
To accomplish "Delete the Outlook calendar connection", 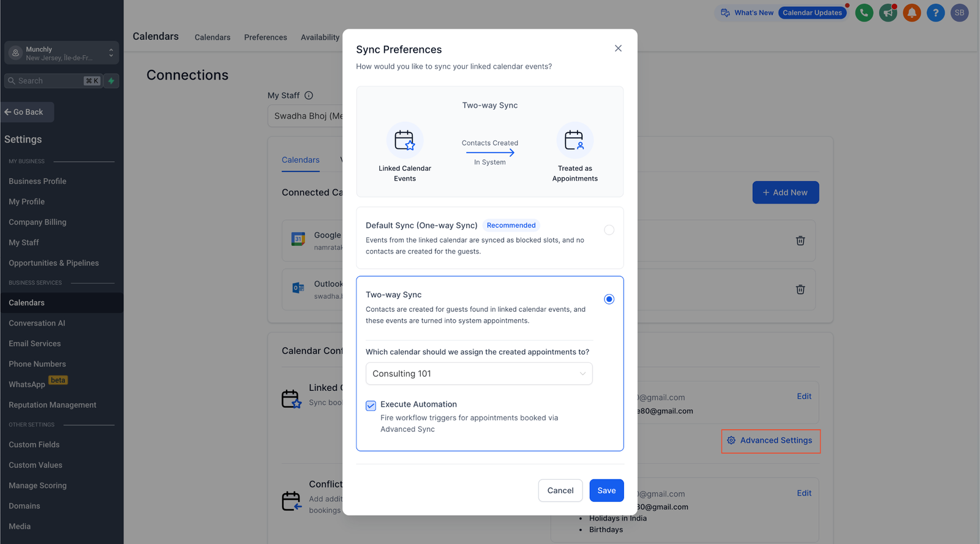I will tap(800, 290).
